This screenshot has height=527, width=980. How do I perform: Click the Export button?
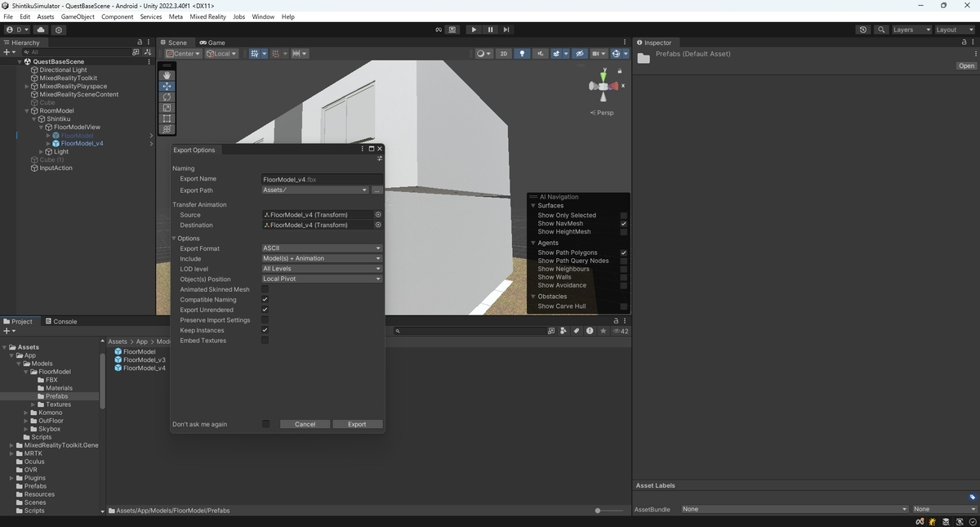click(357, 424)
